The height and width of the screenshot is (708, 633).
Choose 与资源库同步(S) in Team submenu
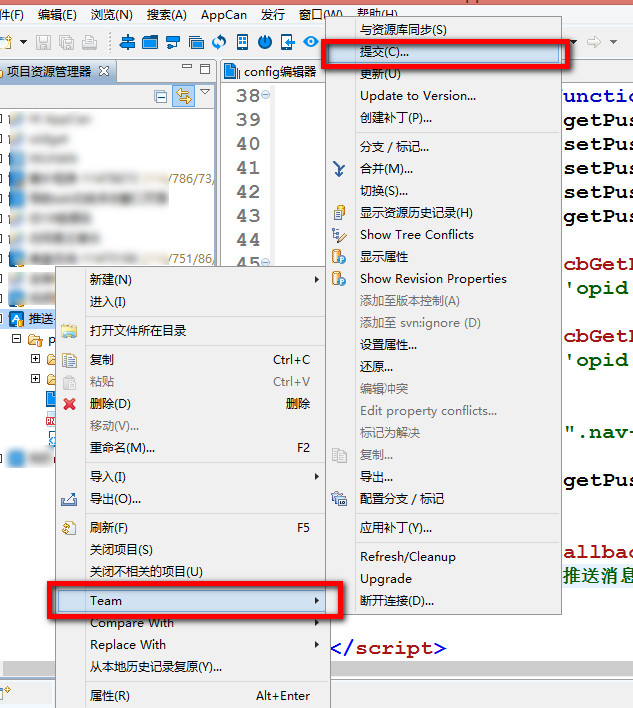(x=445, y=30)
